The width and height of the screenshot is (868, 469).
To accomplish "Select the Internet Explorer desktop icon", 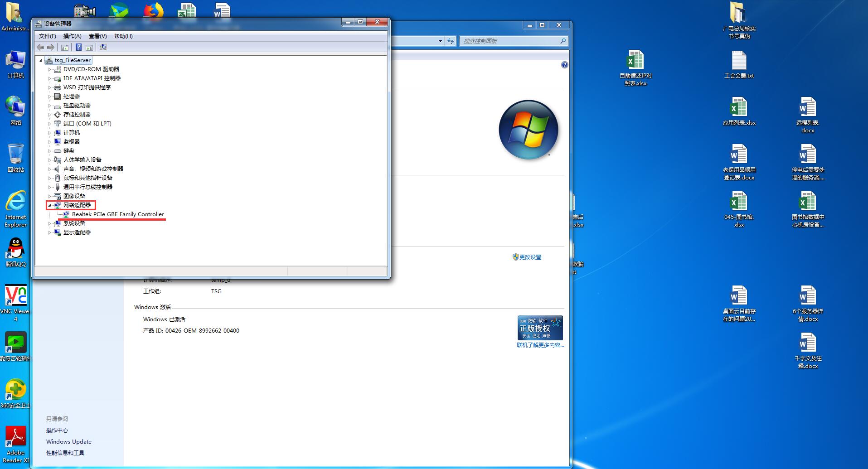I will tap(16, 209).
